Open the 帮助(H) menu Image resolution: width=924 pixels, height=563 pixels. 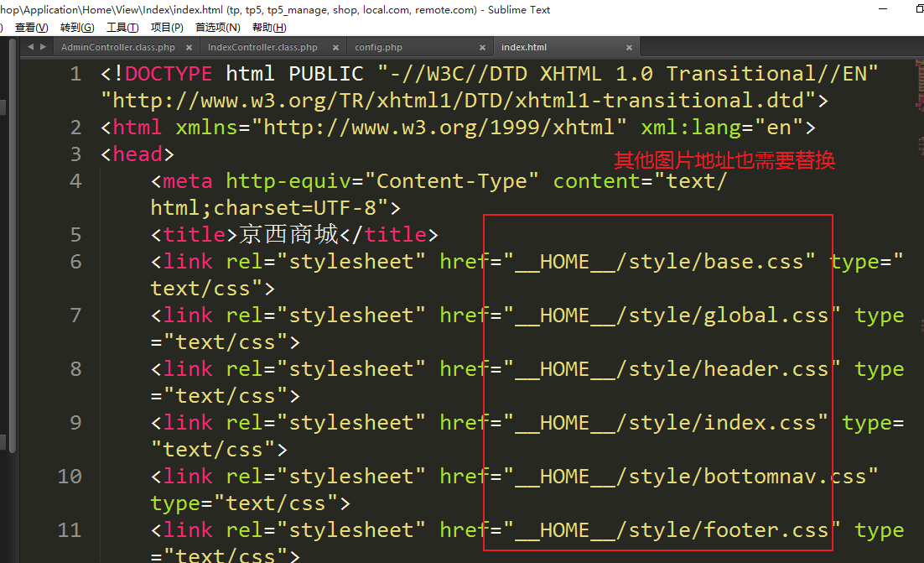click(x=268, y=28)
